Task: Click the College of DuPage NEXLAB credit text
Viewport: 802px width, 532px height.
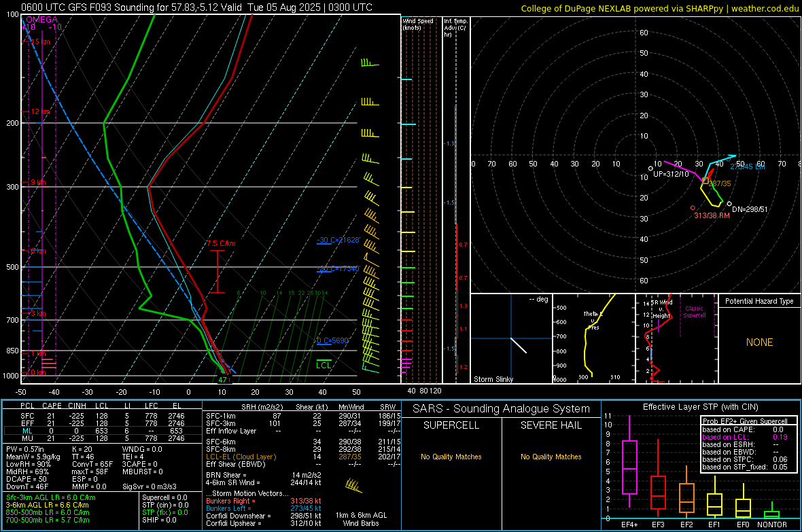Action: pyautogui.click(x=659, y=8)
